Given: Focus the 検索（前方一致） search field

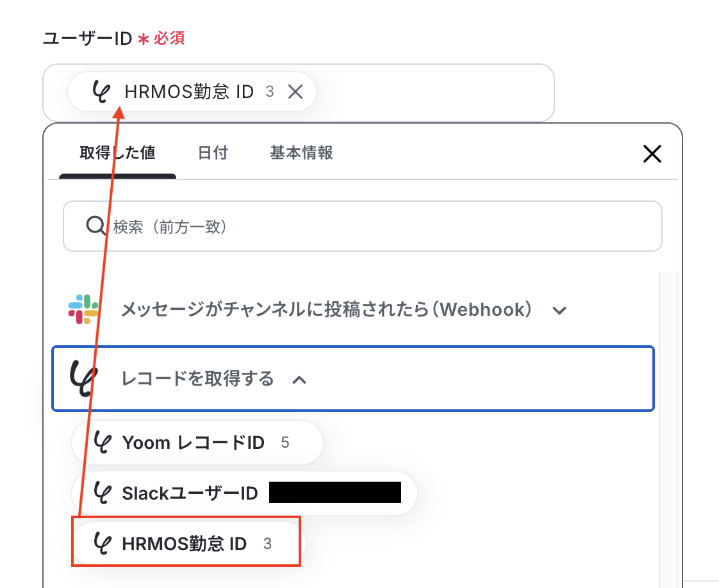Looking at the screenshot, I should tap(362, 226).
